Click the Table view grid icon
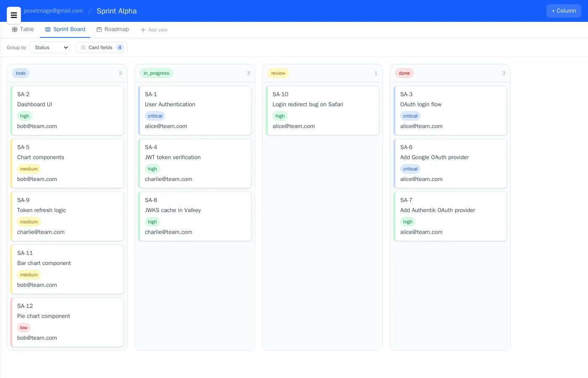The height and width of the screenshot is (378, 588). pos(15,29)
